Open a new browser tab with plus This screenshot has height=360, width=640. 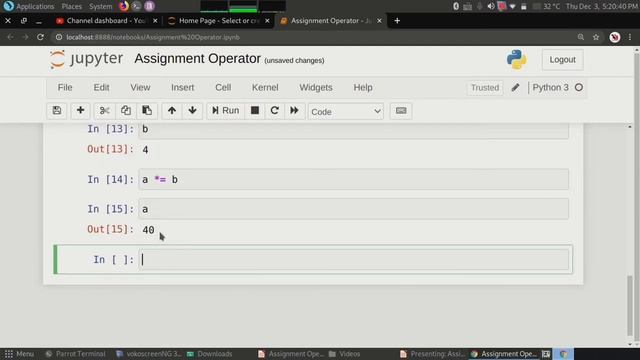click(397, 20)
